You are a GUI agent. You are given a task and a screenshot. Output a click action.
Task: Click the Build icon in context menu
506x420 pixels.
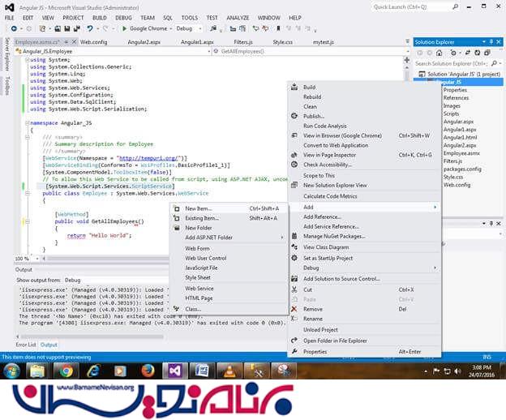(x=296, y=87)
